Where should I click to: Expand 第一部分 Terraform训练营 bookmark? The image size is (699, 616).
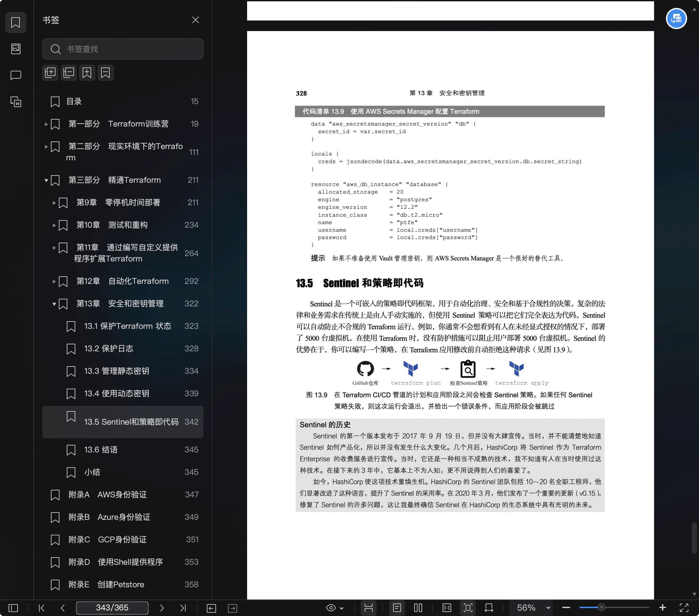[46, 124]
